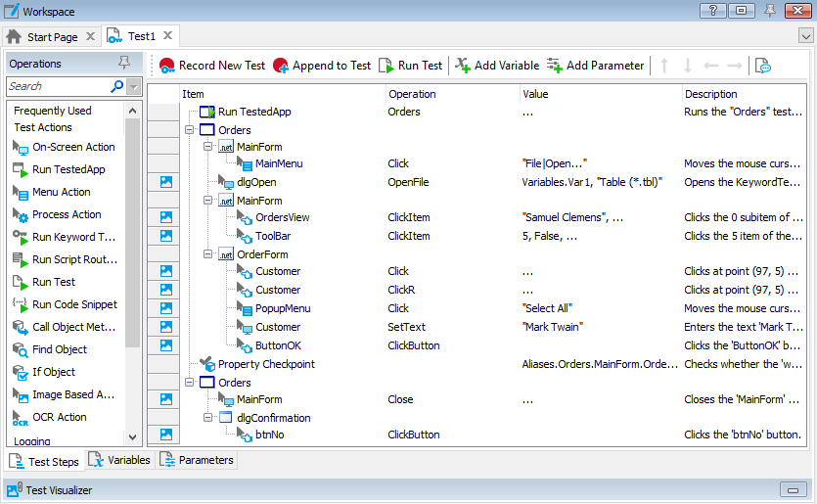Viewport: 817px width, 504px height.
Task: Click image icon in ButtonOK row
Action: [x=165, y=345]
